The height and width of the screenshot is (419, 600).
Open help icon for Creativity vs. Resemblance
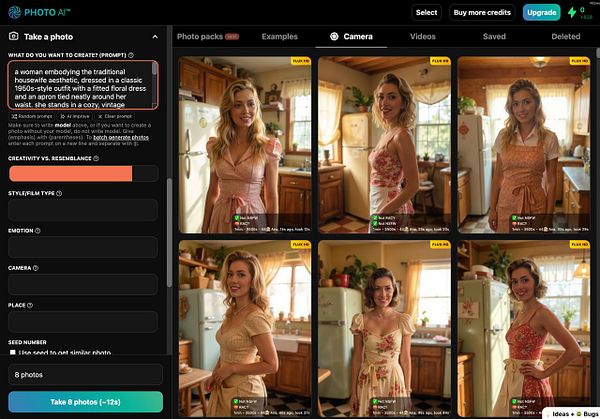pos(96,158)
